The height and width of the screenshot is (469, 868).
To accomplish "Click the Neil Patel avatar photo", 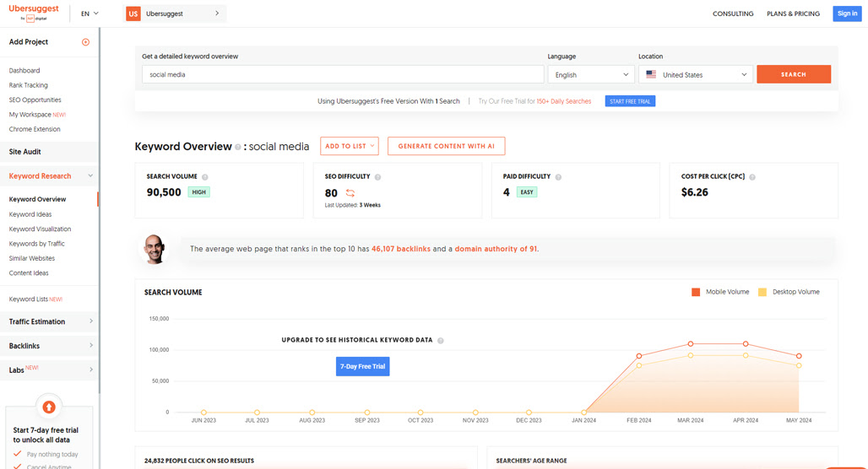I will coord(155,249).
